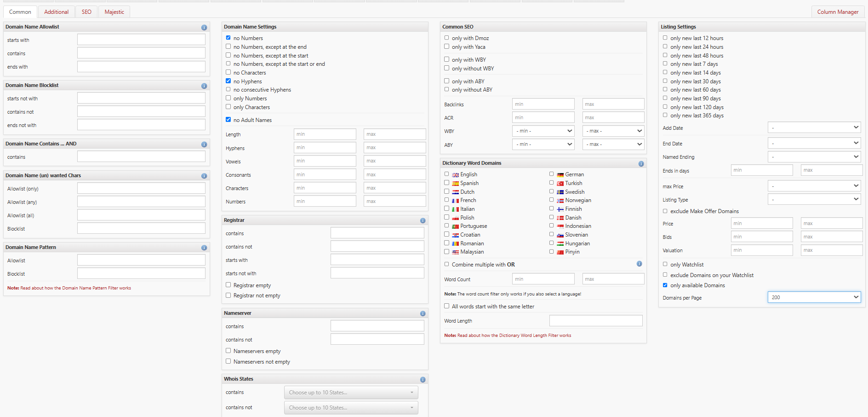868x417 pixels.
Task: Click the Allowlist starts with text field
Action: point(141,40)
